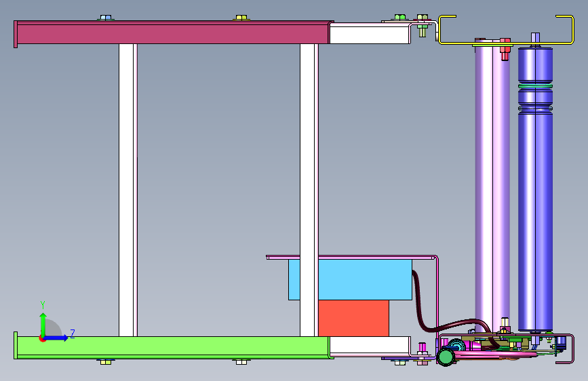Pick the bolt under green beam middle
The height and width of the screenshot is (381, 588).
pos(241,361)
